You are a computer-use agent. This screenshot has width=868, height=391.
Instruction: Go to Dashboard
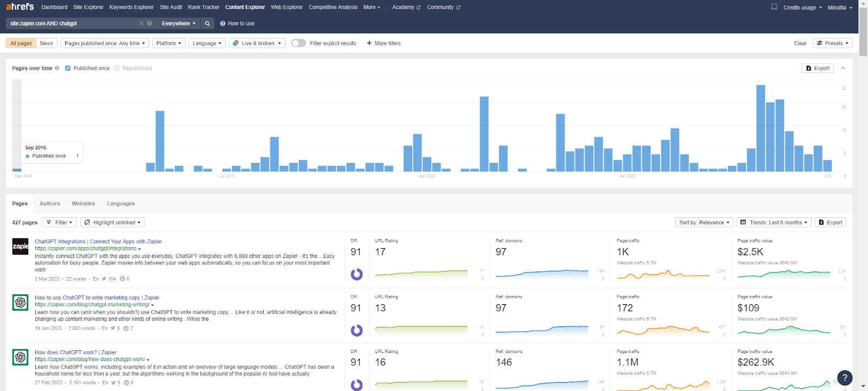click(54, 7)
